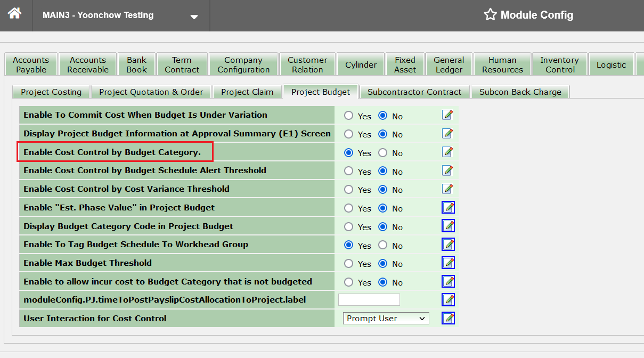Click the edit icon beside Enable "Est. Phase Value" setting
Viewport: 644px width, 358px height.
click(447, 207)
